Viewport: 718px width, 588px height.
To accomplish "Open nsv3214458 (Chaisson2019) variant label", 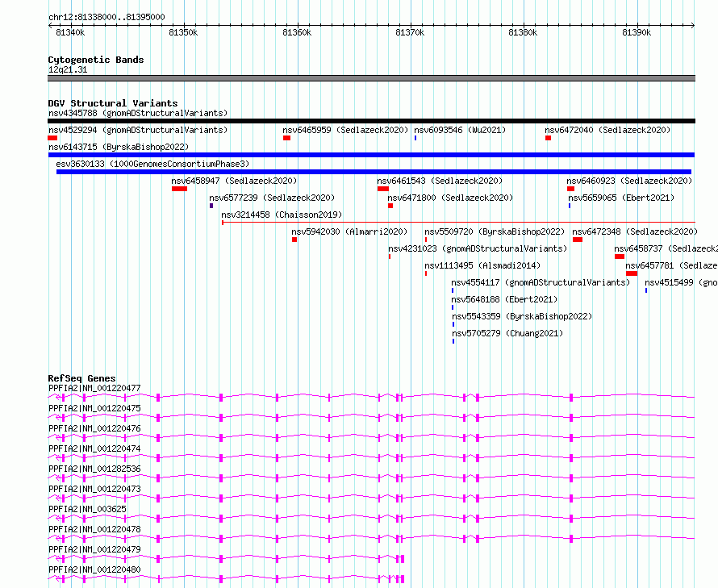I will tap(282, 215).
